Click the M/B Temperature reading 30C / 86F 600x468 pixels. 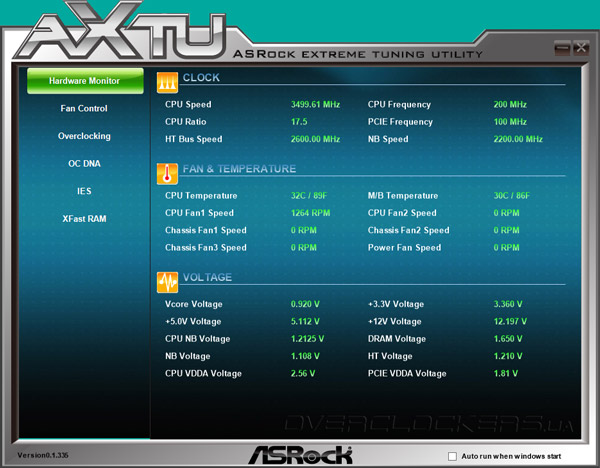click(512, 196)
